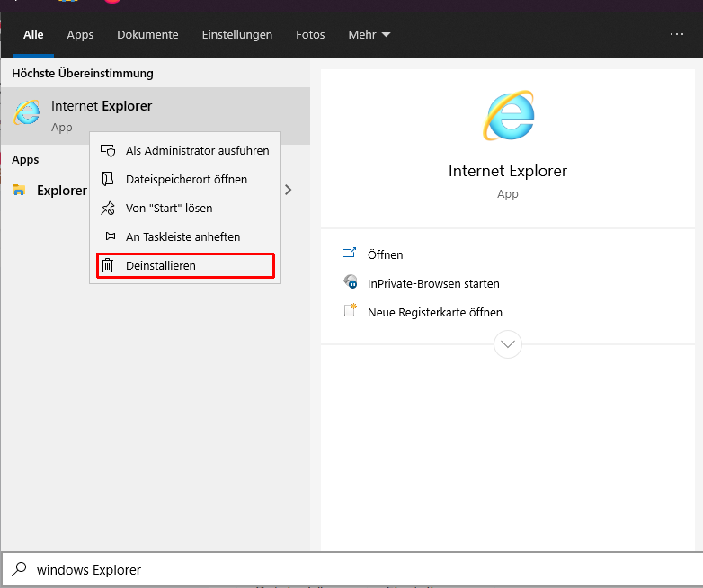
Task: Expand the Explorer result with the chevron arrow
Action: [288, 190]
